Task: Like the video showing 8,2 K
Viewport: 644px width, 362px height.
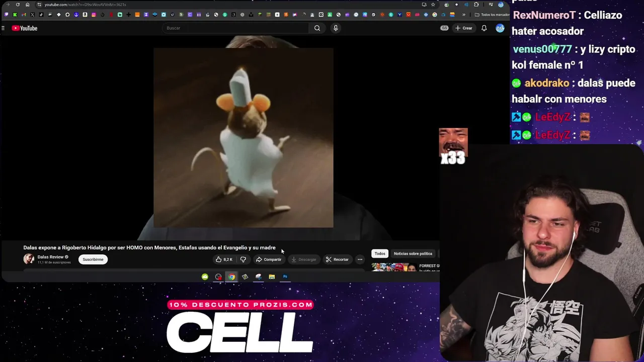Action: tap(224, 259)
